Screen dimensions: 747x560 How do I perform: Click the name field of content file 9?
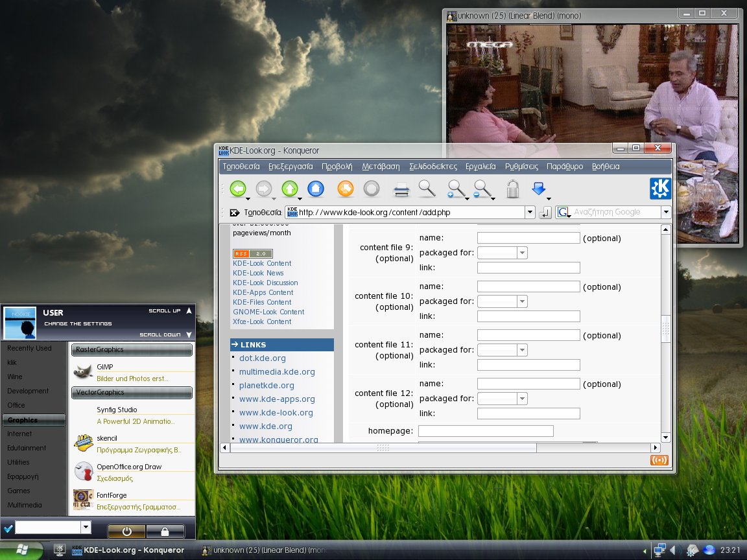pyautogui.click(x=528, y=238)
